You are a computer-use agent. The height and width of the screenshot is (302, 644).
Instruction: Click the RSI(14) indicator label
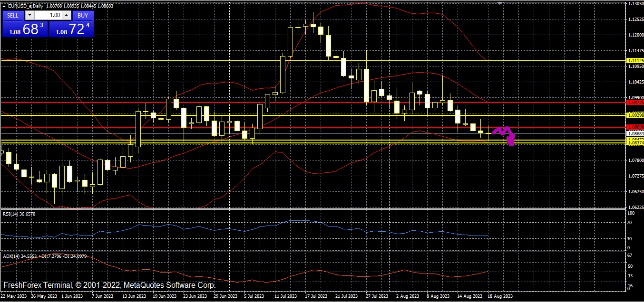click(x=19, y=214)
